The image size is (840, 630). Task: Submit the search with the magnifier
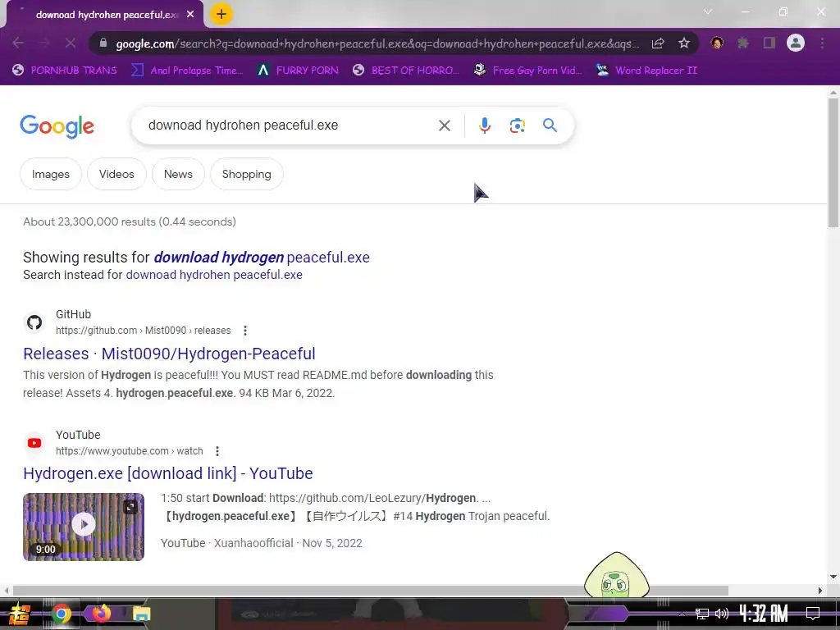point(550,126)
